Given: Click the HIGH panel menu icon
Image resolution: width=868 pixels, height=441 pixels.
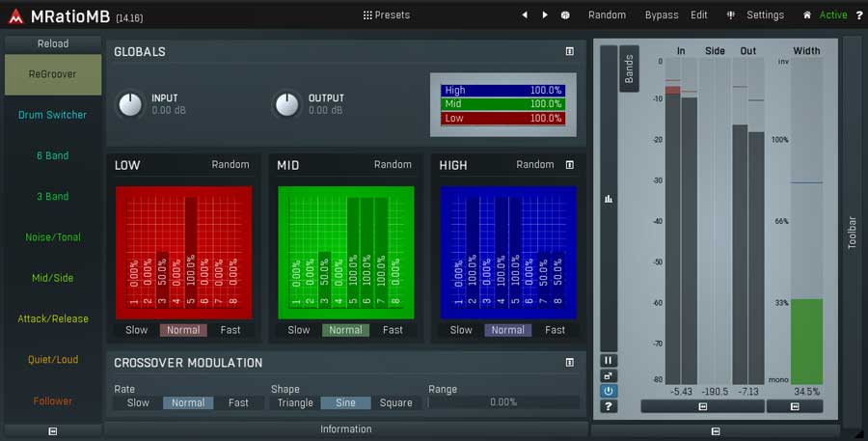Looking at the screenshot, I should tap(570, 165).
